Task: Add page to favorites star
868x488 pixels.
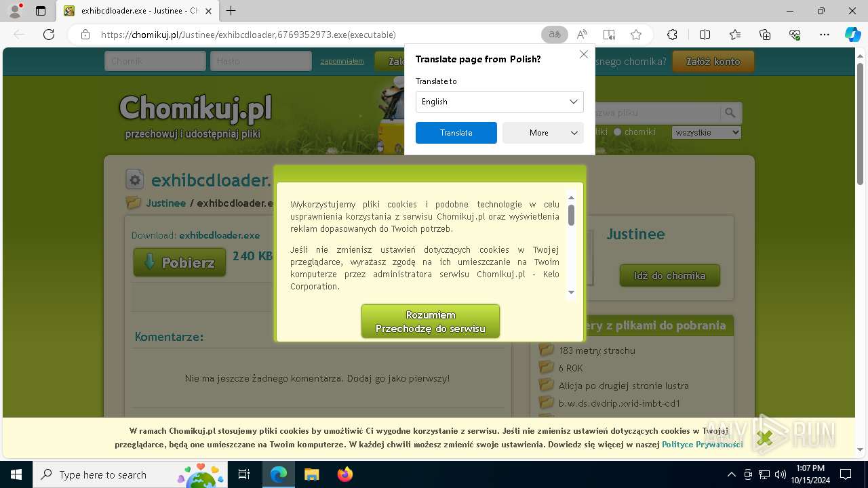Action: (x=636, y=35)
